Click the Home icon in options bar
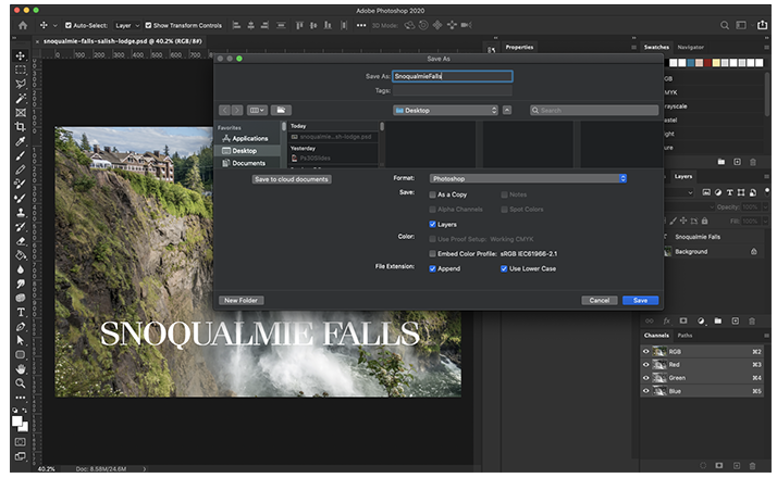The width and height of the screenshot is (777, 478). [23, 25]
